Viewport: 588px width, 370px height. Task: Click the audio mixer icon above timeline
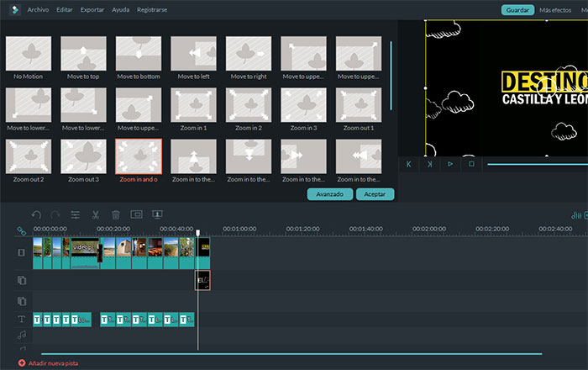click(x=576, y=214)
